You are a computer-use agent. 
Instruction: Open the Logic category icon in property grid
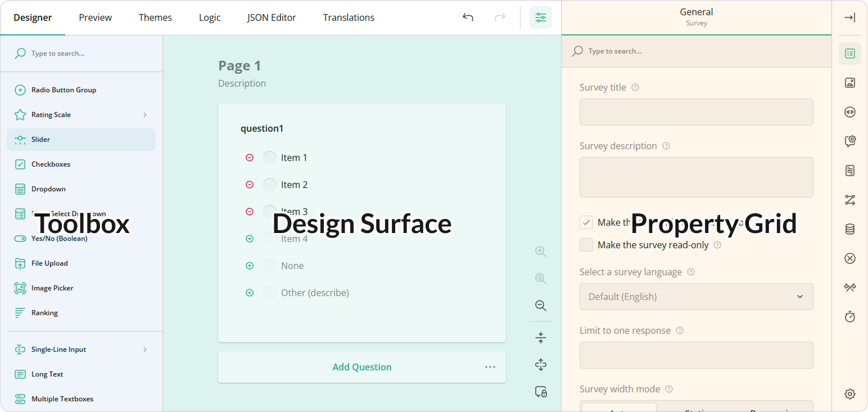pyautogui.click(x=849, y=200)
